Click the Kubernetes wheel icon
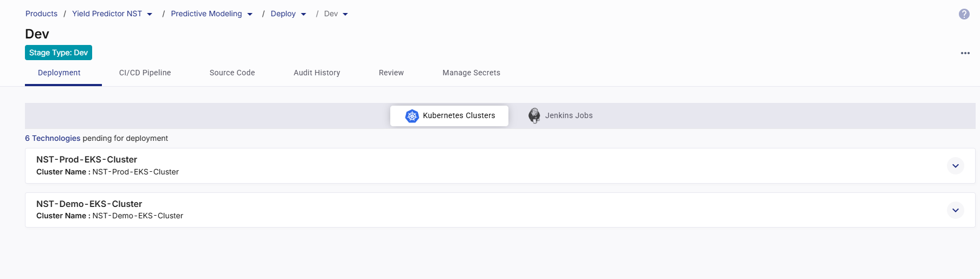Viewport: 980px width, 279px height. [412, 116]
